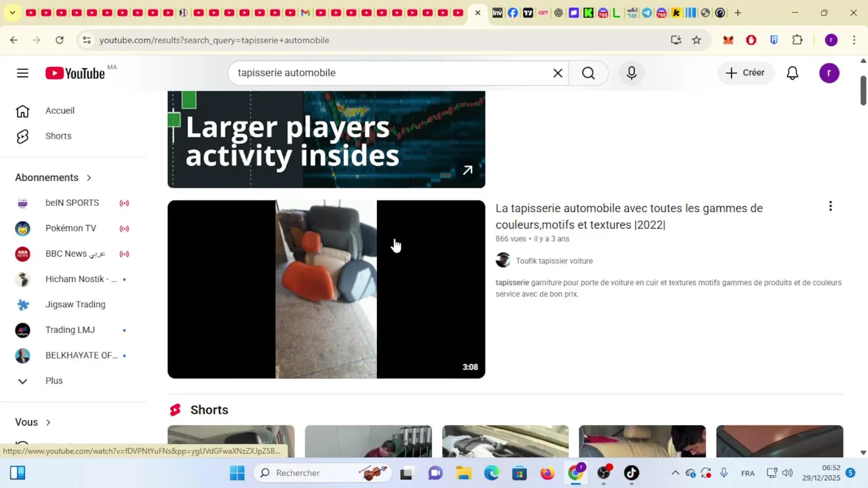This screenshot has width=868, height=488.
Task: Open TikTok from the taskbar
Action: coord(631,473)
